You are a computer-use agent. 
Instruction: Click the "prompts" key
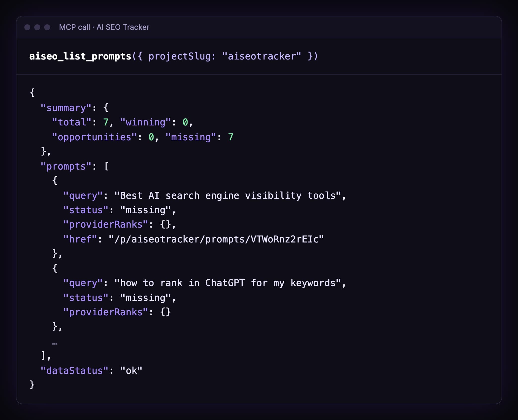66,166
